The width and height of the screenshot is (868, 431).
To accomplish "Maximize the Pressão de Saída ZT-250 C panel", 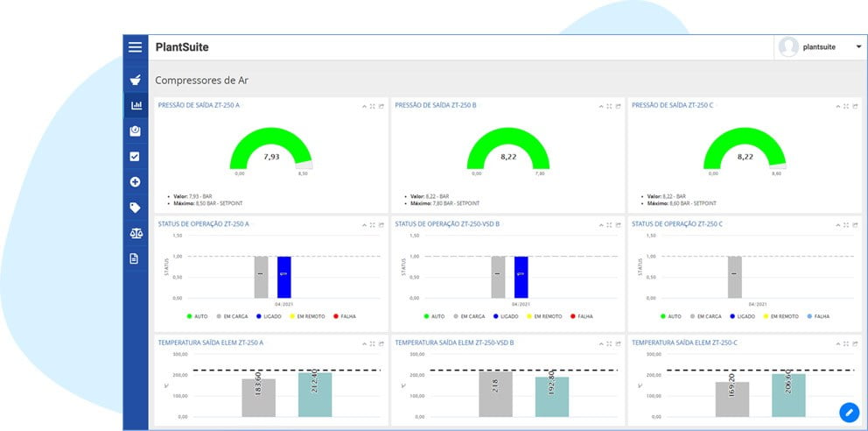I will pos(846,106).
